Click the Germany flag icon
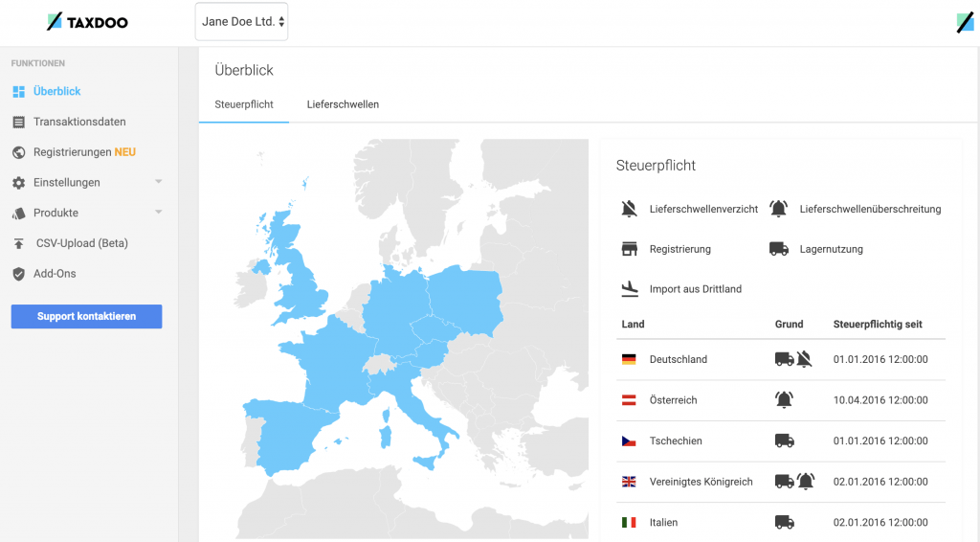This screenshot has width=980, height=542. (629, 359)
